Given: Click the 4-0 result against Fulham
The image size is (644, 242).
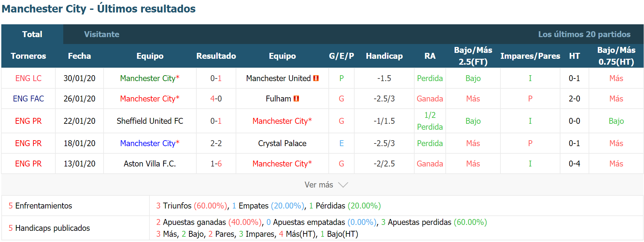Looking at the screenshot, I should pyautogui.click(x=216, y=99).
